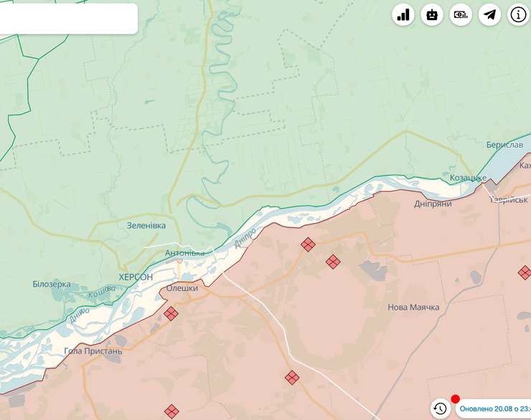Select the Дніпряни village label
The width and height of the screenshot is (531, 420).
point(433,204)
